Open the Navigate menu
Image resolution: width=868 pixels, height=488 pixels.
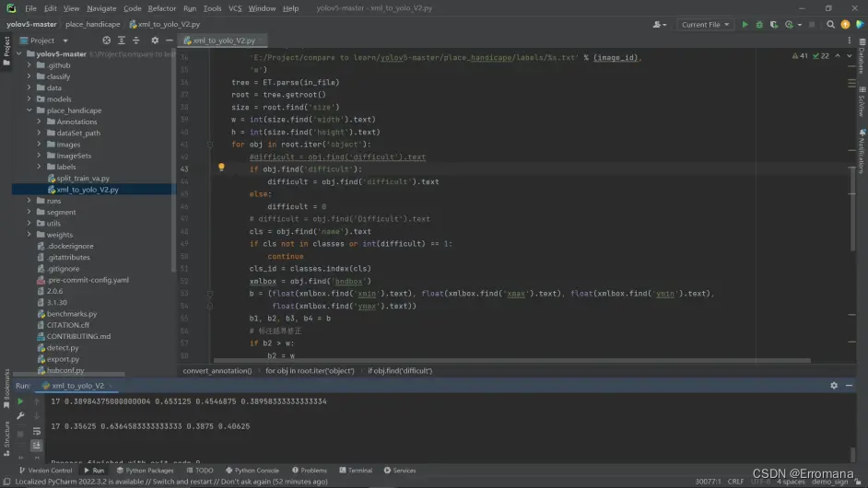pyautogui.click(x=101, y=8)
